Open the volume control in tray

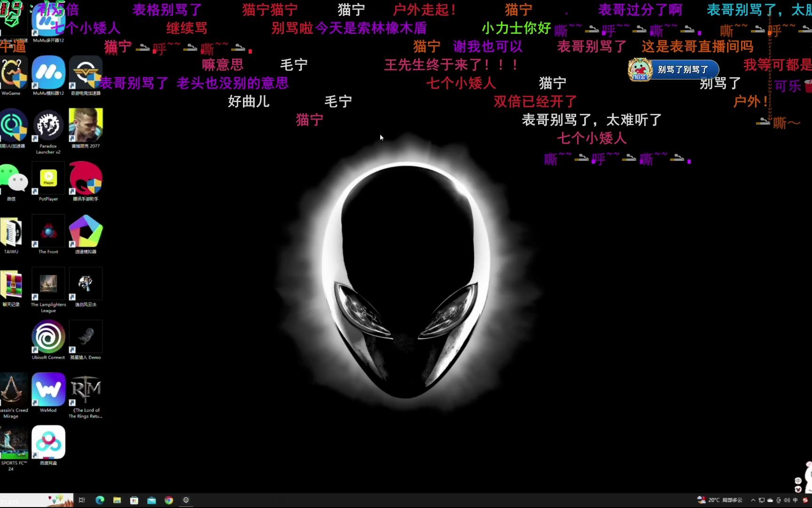coord(787,500)
